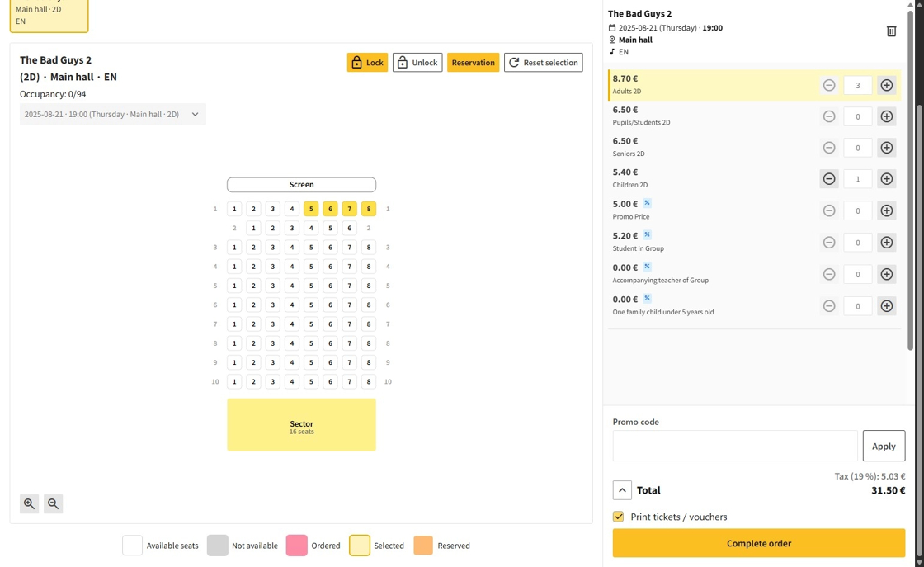Deselect seat 8 in row 1
Screen dimensions: 924x567
point(369,209)
